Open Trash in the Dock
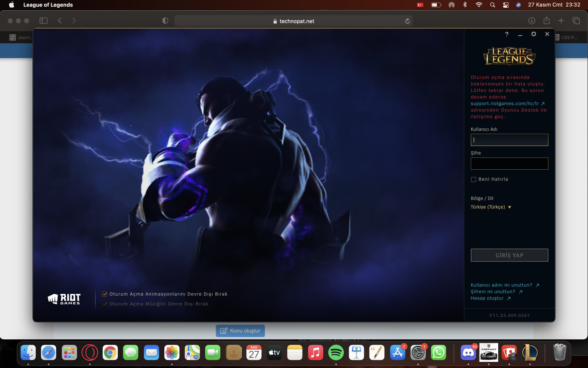Screen dimensions: 588x368 (559, 353)
